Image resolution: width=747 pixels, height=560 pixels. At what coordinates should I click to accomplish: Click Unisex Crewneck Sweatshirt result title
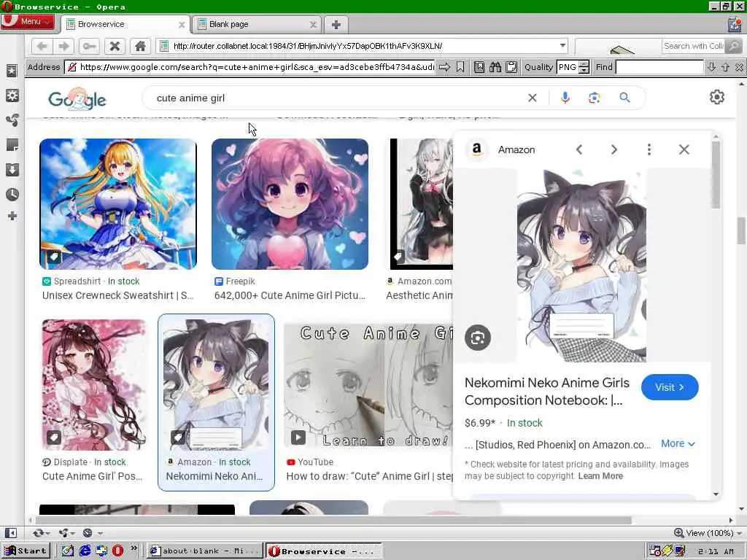[118, 295]
